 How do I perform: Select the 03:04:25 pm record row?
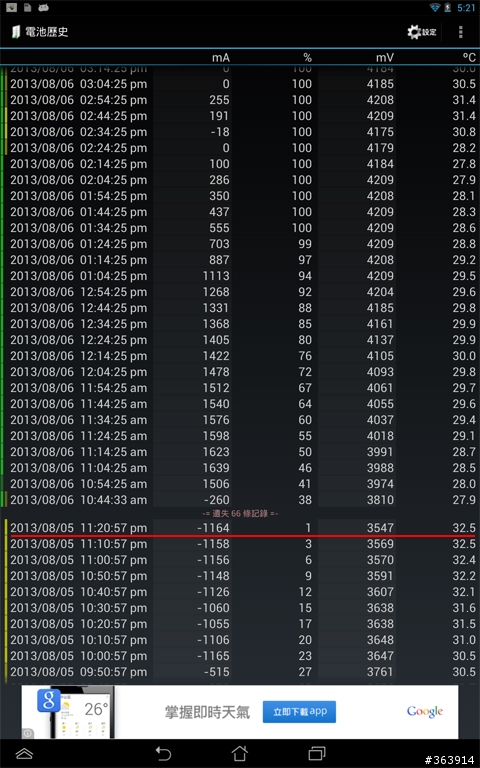(x=240, y=84)
